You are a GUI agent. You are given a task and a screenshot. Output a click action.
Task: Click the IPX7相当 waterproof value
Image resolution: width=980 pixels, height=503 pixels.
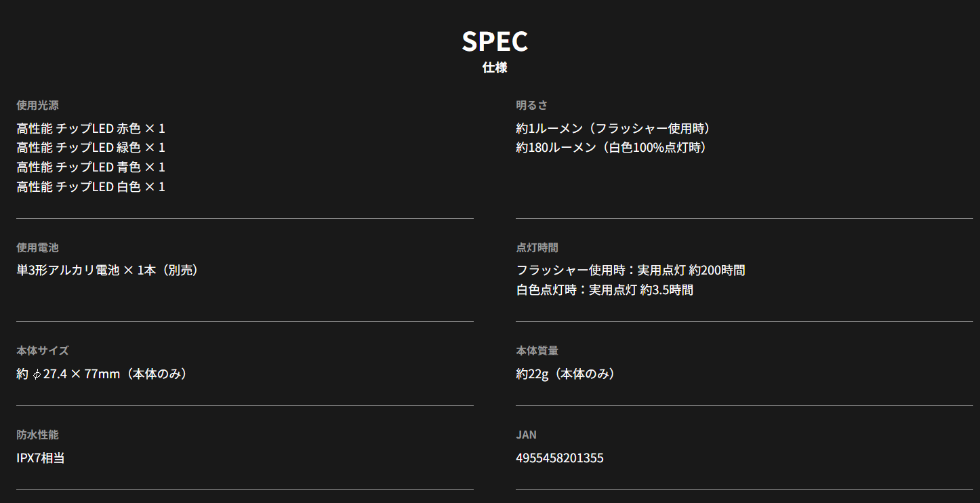point(41,458)
